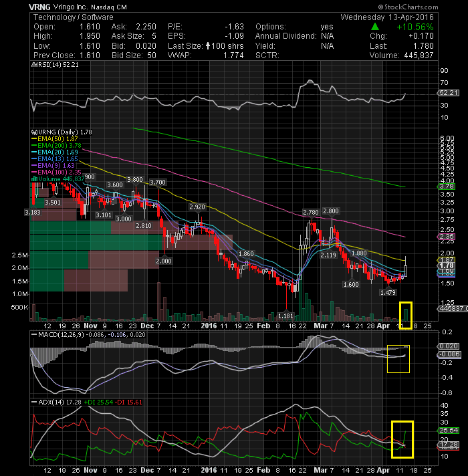Click the EMA(50) 1.87 legend entry
Viewport: 468px width, 476px height.
57,139
